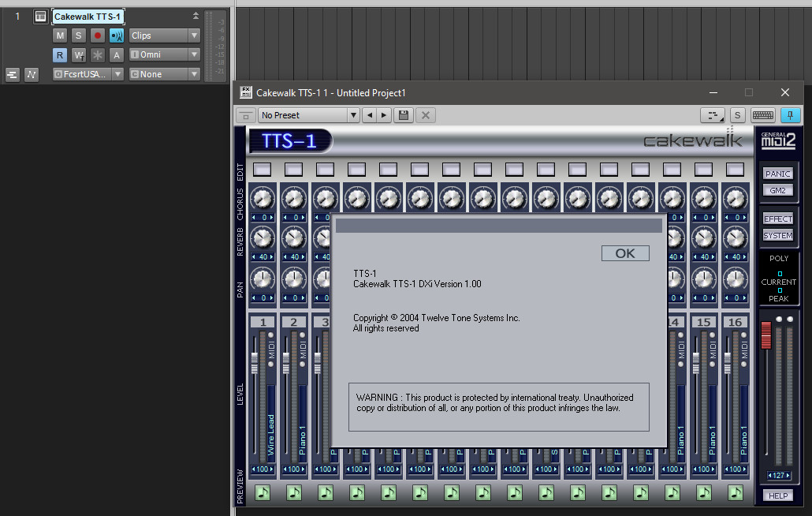Delete preset with the X icon

pyautogui.click(x=426, y=115)
